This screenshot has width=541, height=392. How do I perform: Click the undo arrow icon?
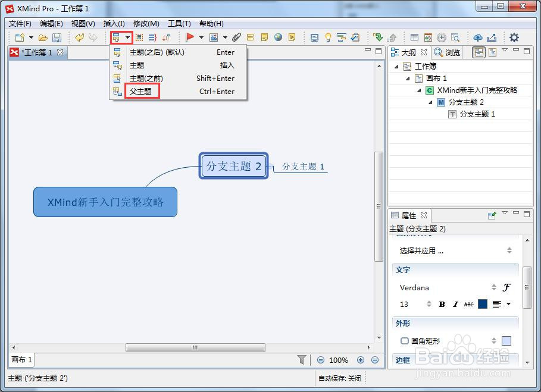79,37
